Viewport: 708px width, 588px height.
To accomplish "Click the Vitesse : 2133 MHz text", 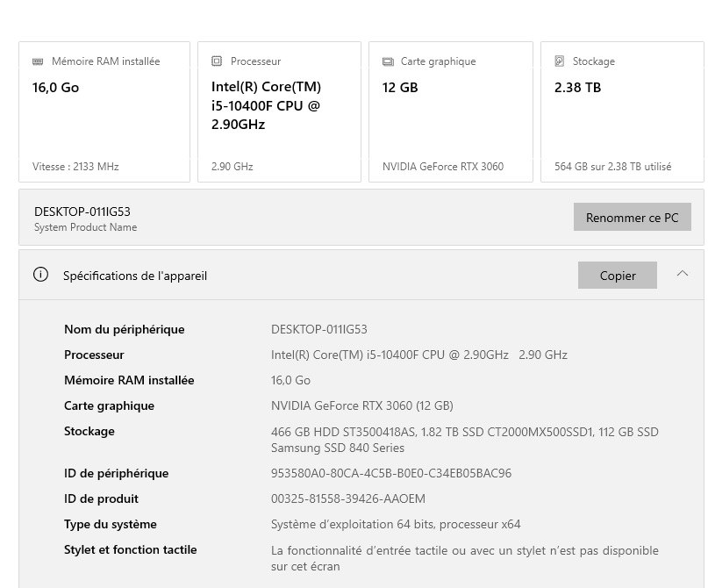I will coord(75,167).
